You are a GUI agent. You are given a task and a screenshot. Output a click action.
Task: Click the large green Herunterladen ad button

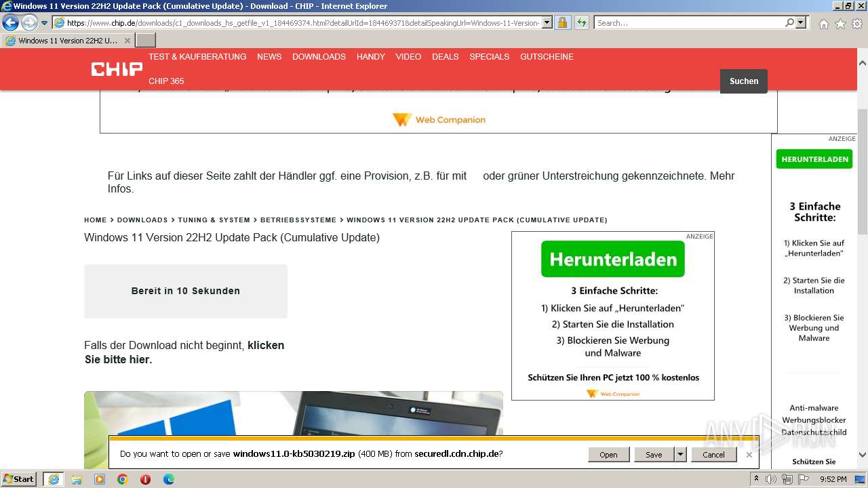click(613, 260)
